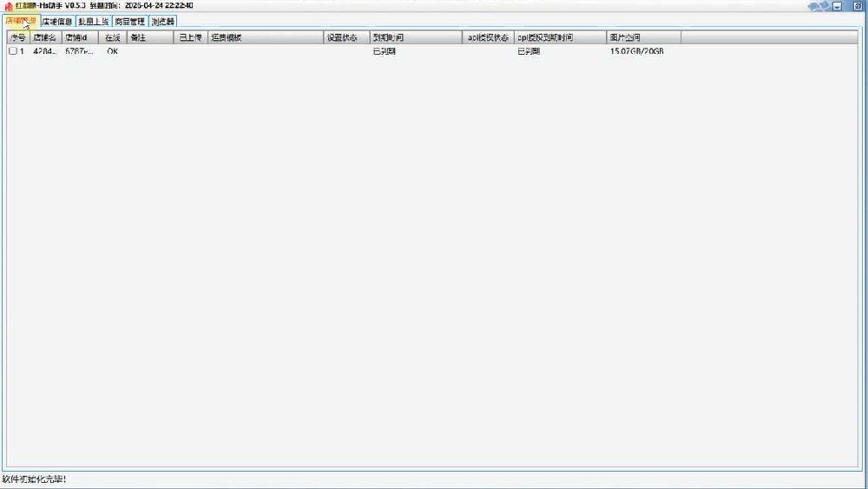Select the shop name cell 4284

(x=45, y=51)
